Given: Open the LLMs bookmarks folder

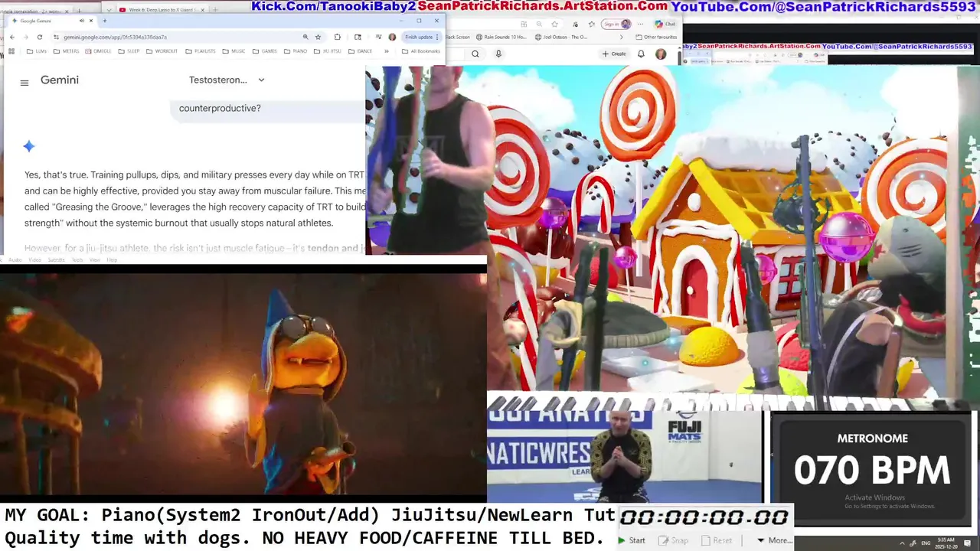Looking at the screenshot, I should [37, 51].
